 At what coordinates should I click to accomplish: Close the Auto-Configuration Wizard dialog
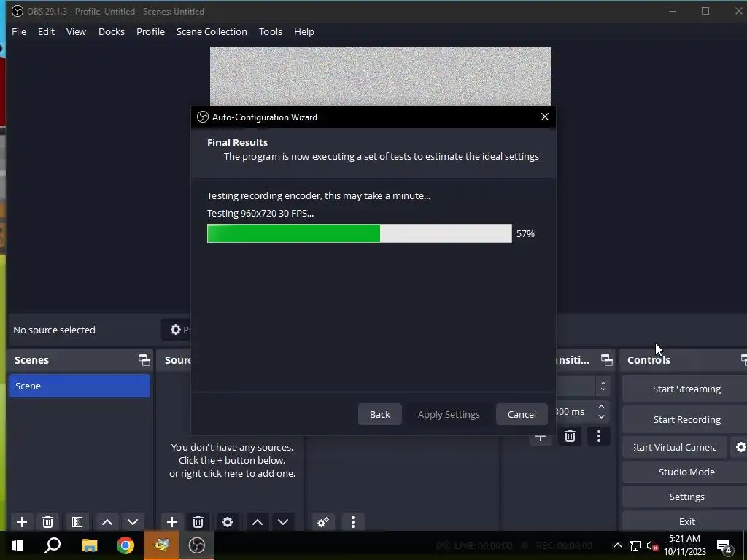(545, 117)
